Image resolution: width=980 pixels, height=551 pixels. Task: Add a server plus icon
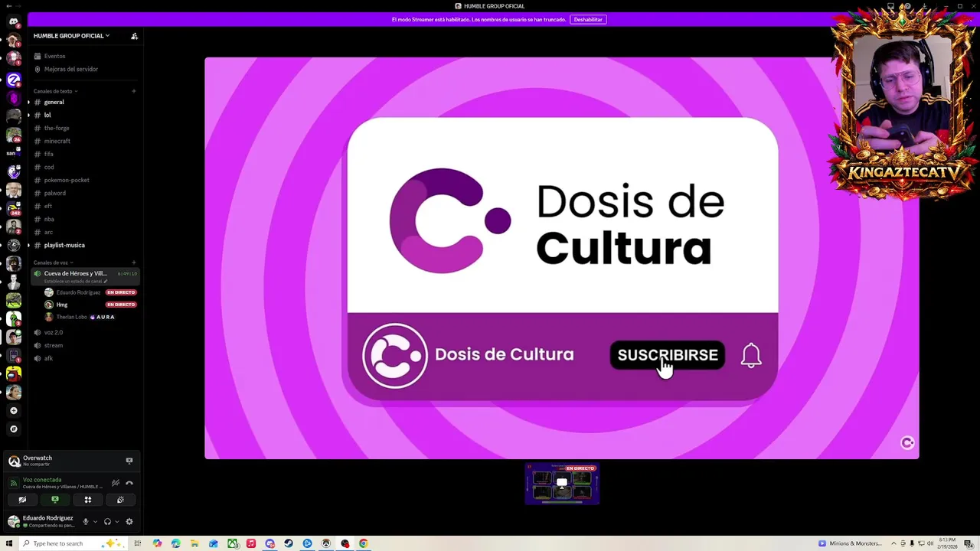coord(13,411)
